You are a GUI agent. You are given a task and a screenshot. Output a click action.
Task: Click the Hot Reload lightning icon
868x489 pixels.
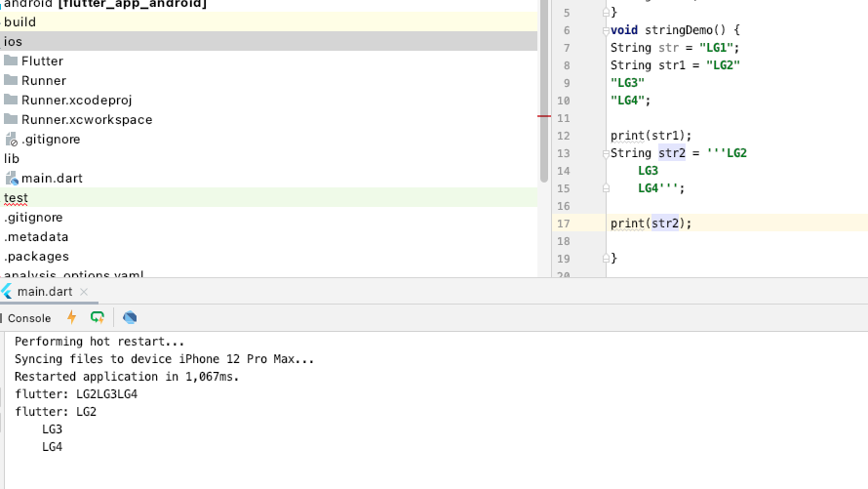(x=71, y=317)
